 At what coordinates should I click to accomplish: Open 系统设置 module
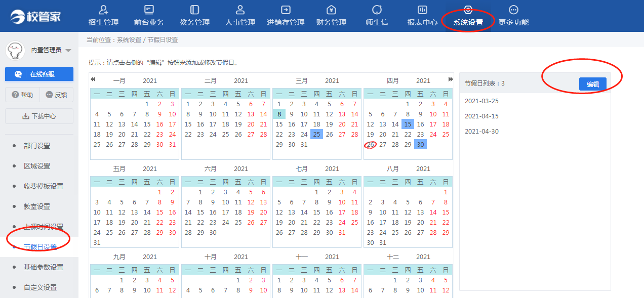pyautogui.click(x=468, y=16)
